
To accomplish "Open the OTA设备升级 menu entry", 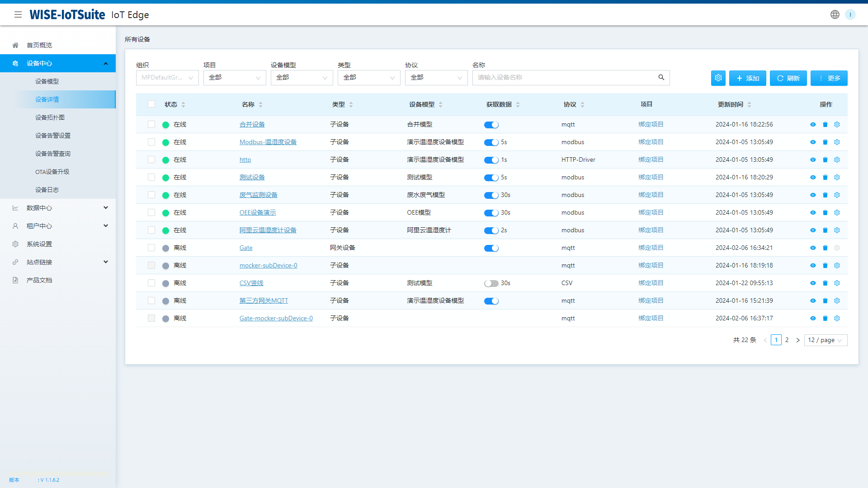I will [52, 171].
